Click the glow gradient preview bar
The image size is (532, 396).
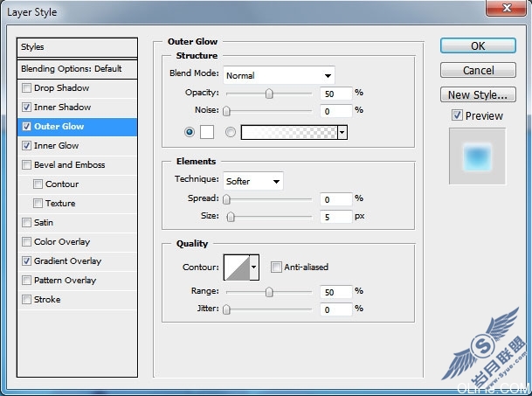(289, 132)
